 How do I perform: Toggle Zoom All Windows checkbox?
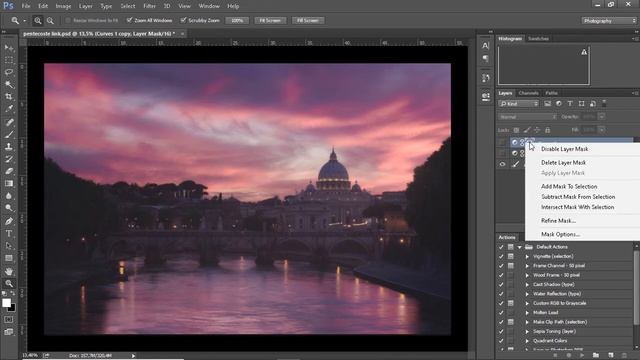(129, 20)
